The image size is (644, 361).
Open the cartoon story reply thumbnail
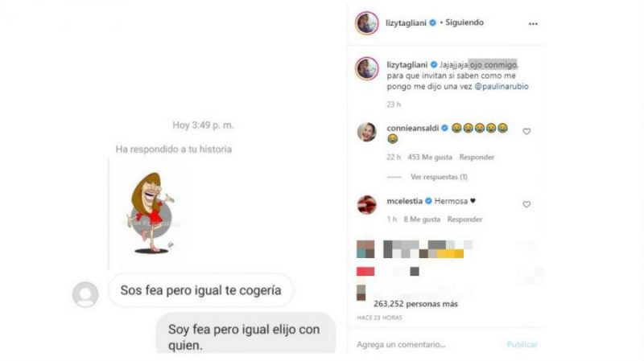click(x=151, y=213)
